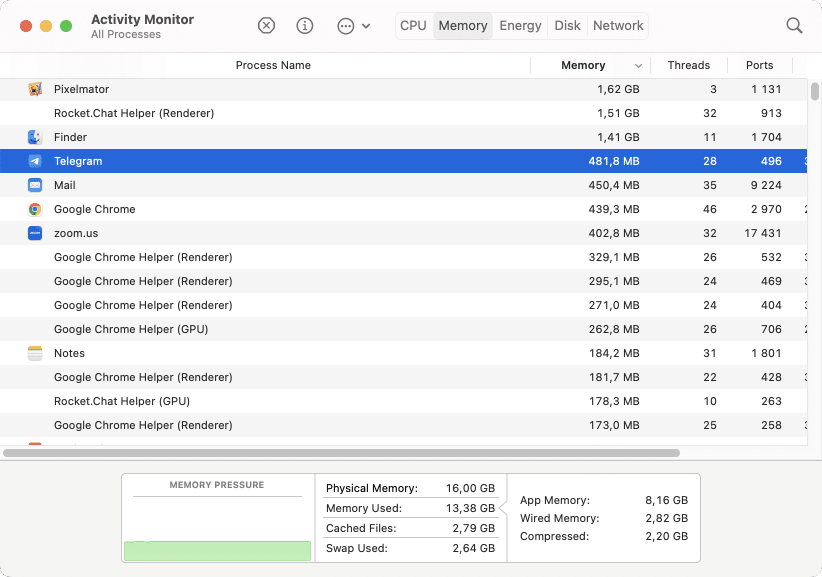Select Chrome Helper (Renderer) using 295,1 MB
822x577 pixels.
click(x=403, y=281)
